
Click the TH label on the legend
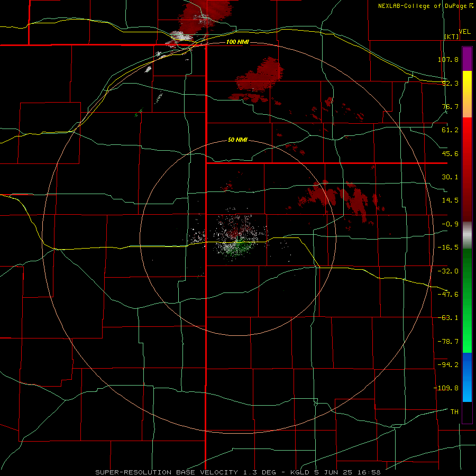coord(454,412)
